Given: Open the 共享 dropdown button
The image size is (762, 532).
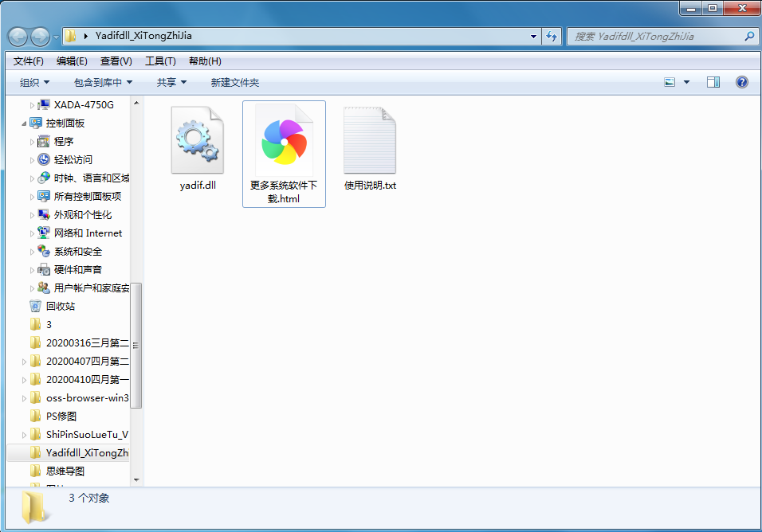Looking at the screenshot, I should point(171,83).
